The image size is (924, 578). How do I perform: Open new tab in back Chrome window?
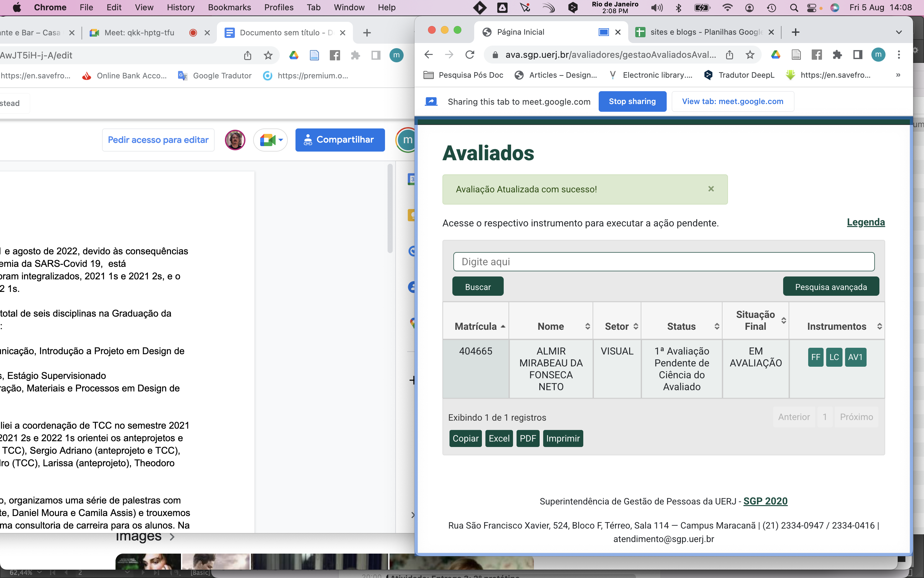[367, 32]
